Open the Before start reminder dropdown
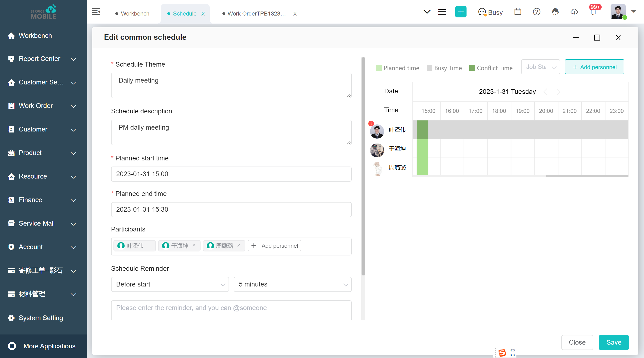Screen dimensions: 644x358 [x=170, y=284]
